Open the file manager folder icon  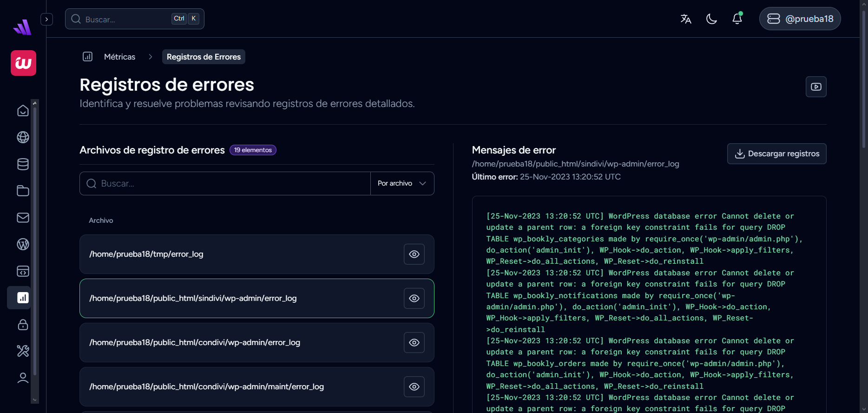point(23,191)
